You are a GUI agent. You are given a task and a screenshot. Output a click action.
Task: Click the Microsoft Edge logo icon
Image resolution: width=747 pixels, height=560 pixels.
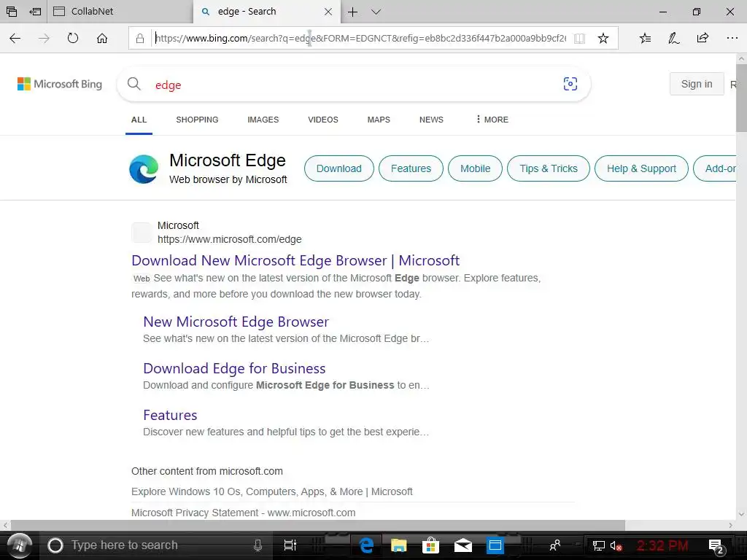[144, 168]
